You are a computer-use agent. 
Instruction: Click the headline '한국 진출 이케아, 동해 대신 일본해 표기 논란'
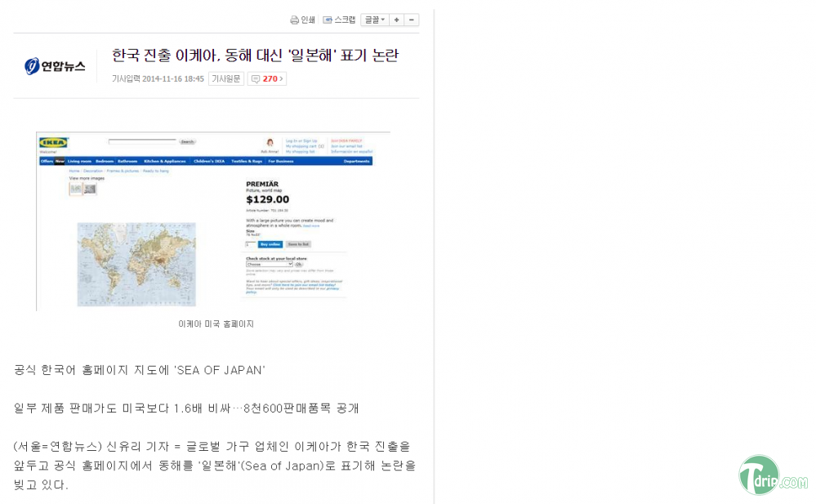[255, 56]
